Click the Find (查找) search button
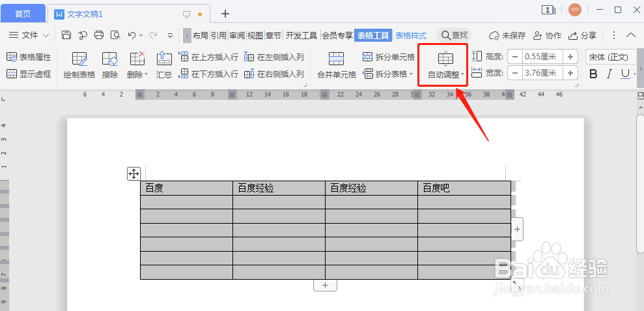The width and height of the screenshot is (644, 311). tap(454, 35)
